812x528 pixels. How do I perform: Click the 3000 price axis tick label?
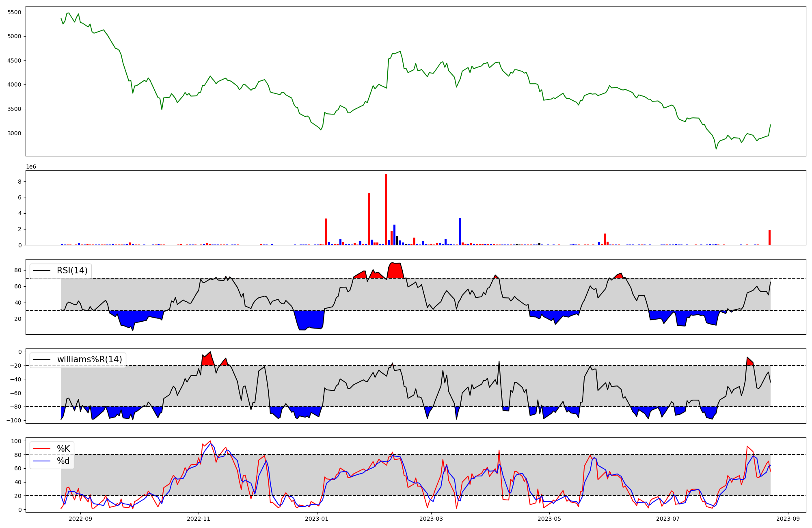pos(14,133)
